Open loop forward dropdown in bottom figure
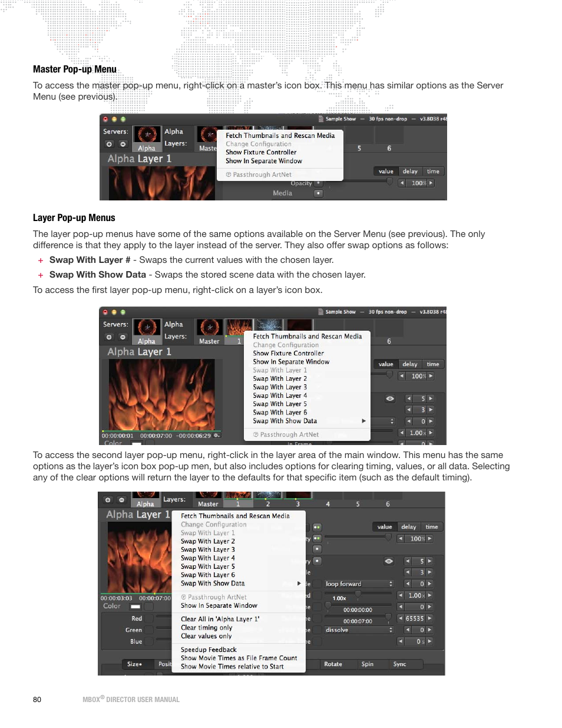This screenshot has height=728, width=562. point(359,584)
